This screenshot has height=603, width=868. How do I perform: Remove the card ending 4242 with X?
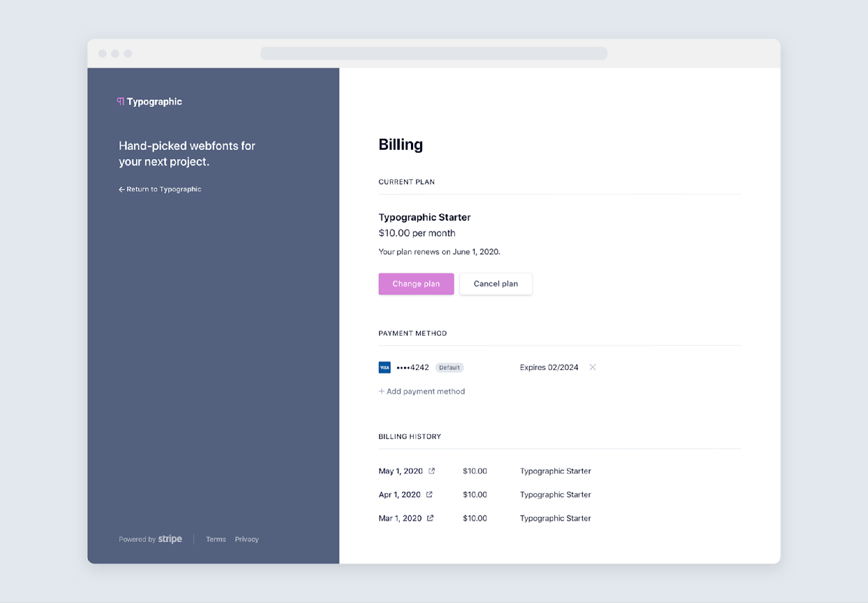point(593,367)
